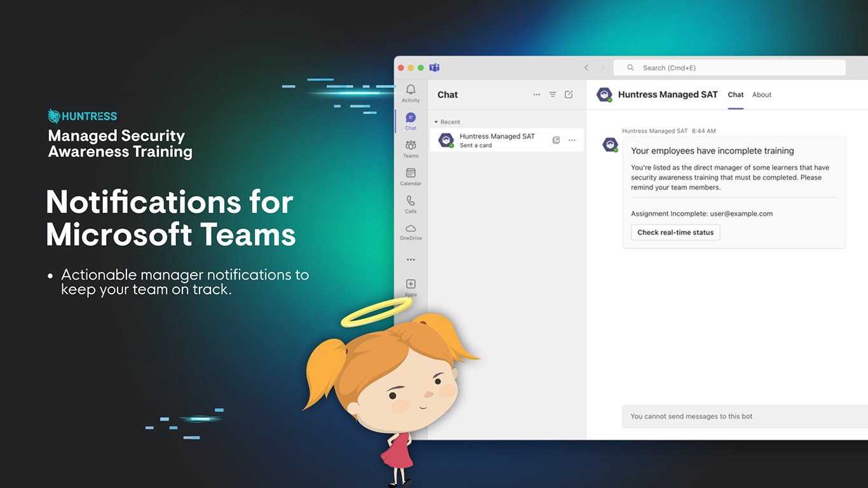The height and width of the screenshot is (488, 868).
Task: Pop out the Huntress Managed SAT chat
Action: coord(556,140)
